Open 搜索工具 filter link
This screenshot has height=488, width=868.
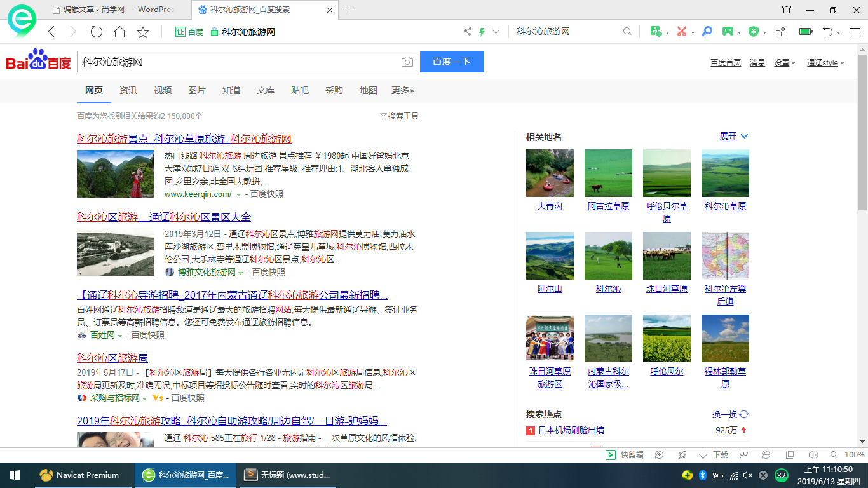click(399, 116)
